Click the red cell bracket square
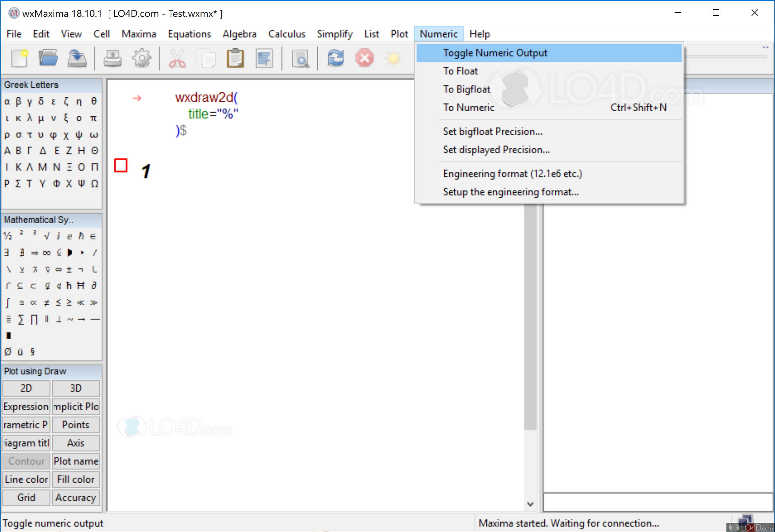 pos(120,165)
